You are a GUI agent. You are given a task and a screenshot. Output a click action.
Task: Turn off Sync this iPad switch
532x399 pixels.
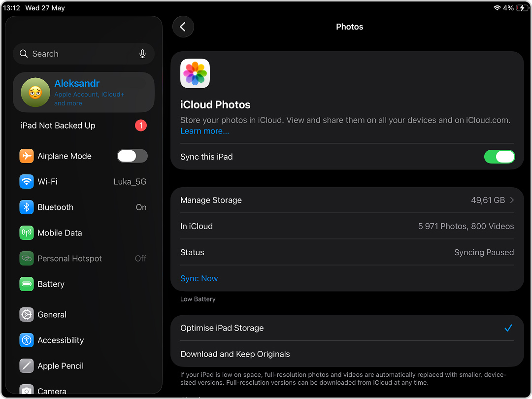499,157
